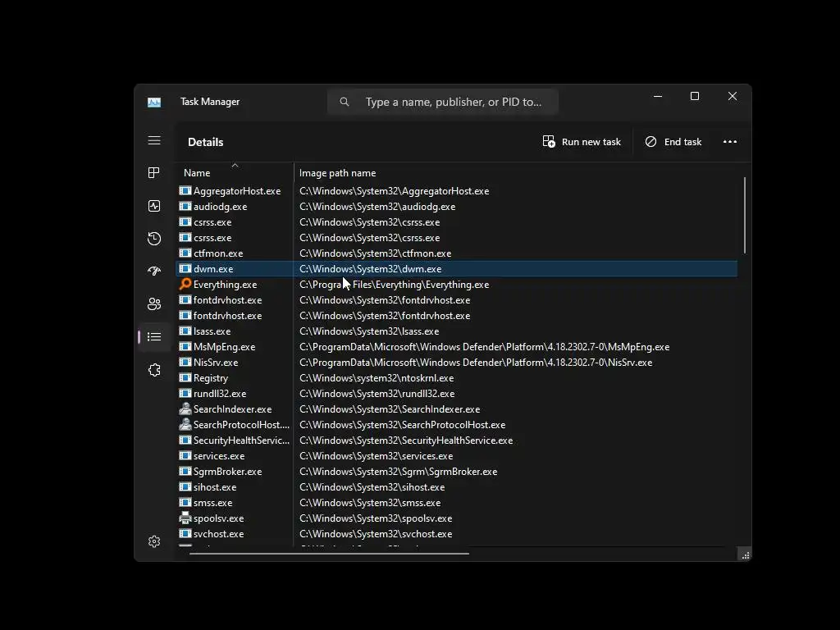This screenshot has height=630, width=840.
Task: Select the NisSrv.exe process name
Action: (x=216, y=363)
